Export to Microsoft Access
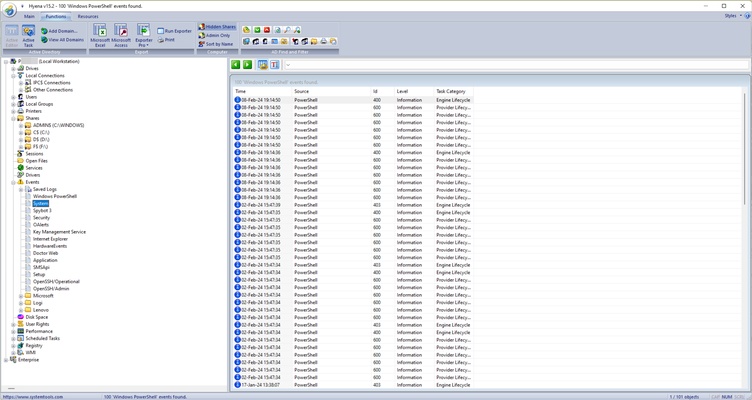Image resolution: width=752 pixels, height=400 pixels. pos(121,36)
